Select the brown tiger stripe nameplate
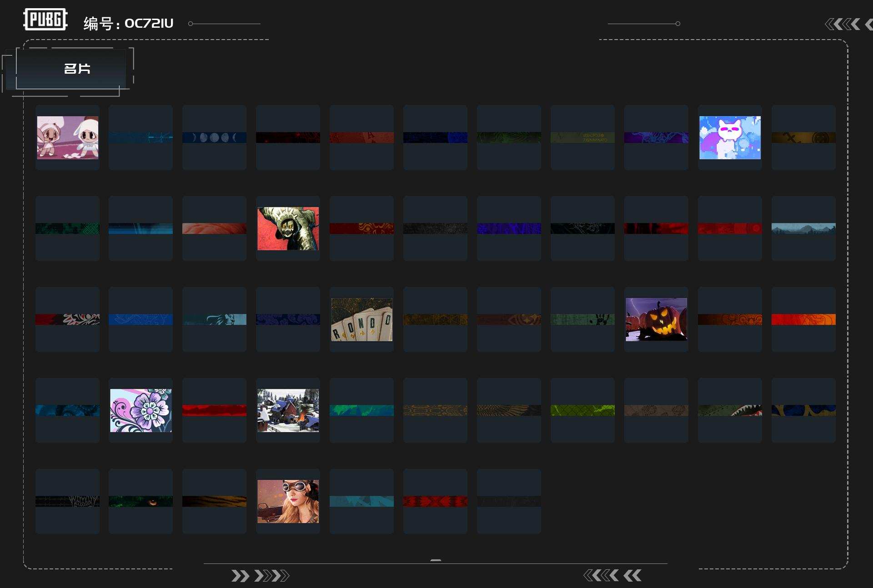 coord(214,501)
